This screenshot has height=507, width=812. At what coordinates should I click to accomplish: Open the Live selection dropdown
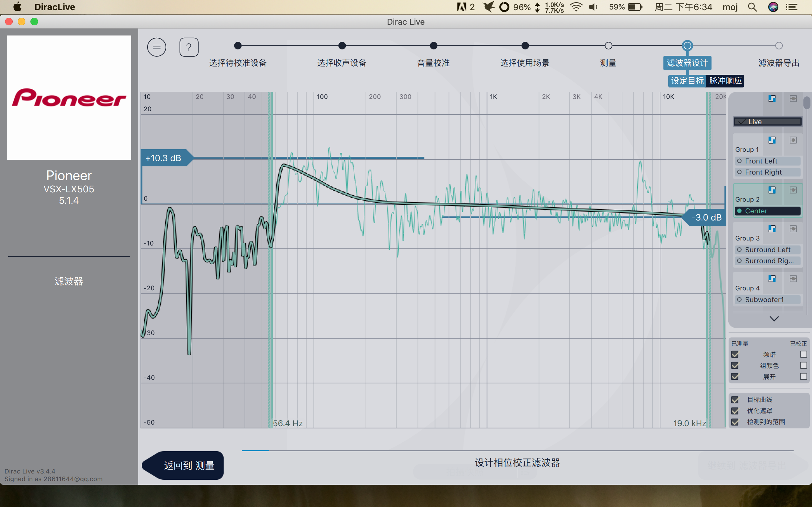(x=767, y=121)
